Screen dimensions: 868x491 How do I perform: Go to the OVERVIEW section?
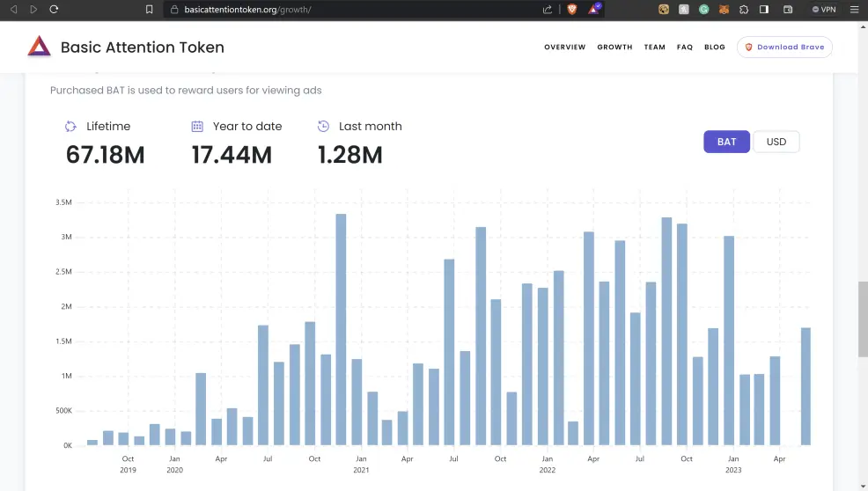pyautogui.click(x=564, y=47)
